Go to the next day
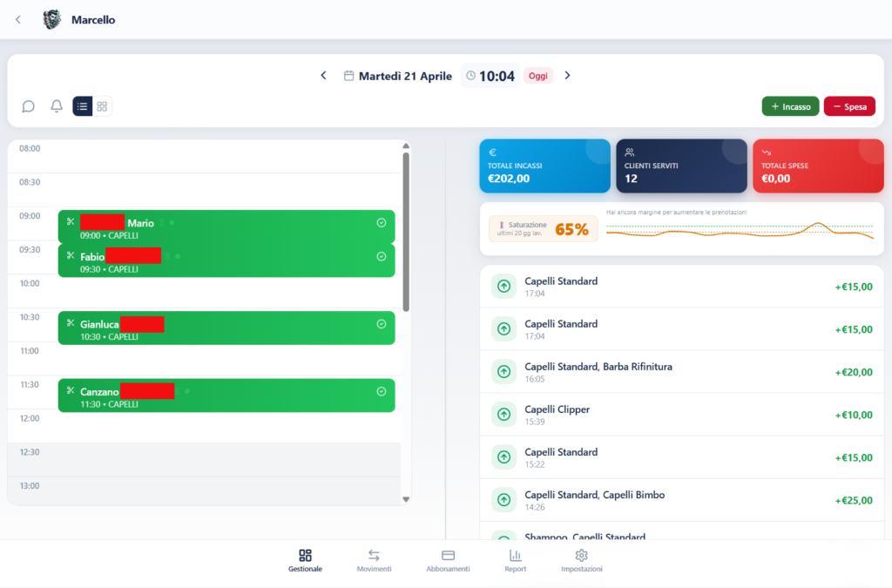This screenshot has height=588, width=892. (567, 76)
